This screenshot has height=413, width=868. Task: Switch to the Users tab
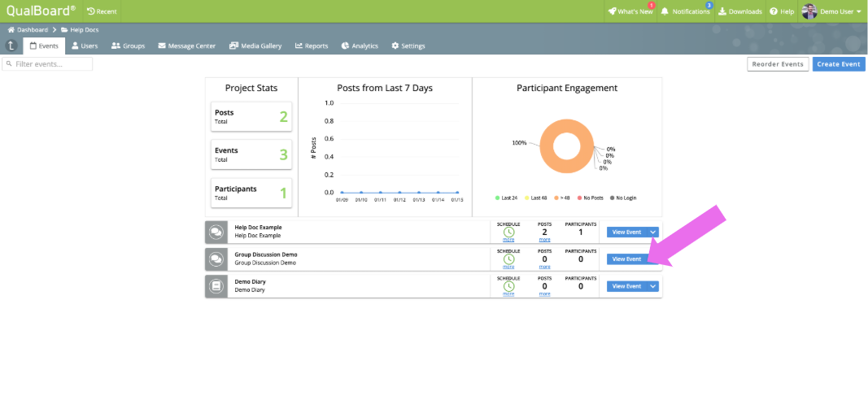(x=85, y=46)
